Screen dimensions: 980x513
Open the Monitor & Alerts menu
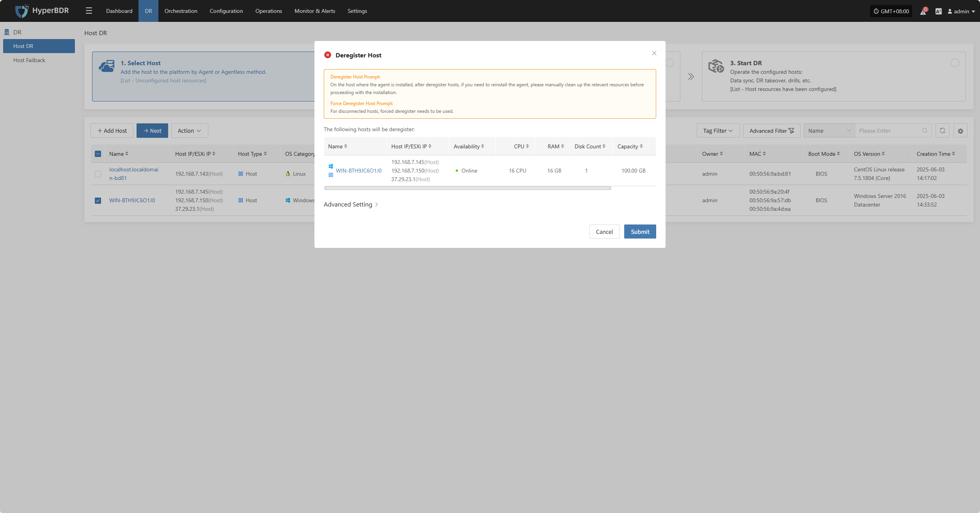tap(314, 11)
